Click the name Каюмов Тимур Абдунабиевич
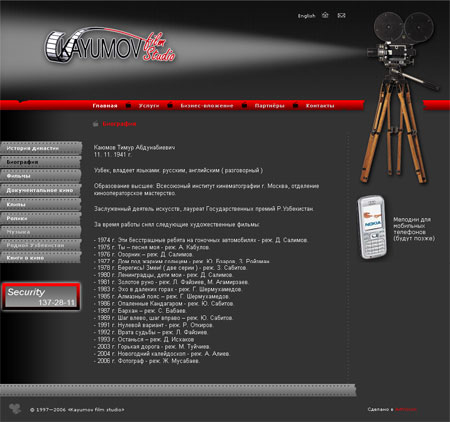The image size is (450, 422). 134,147
